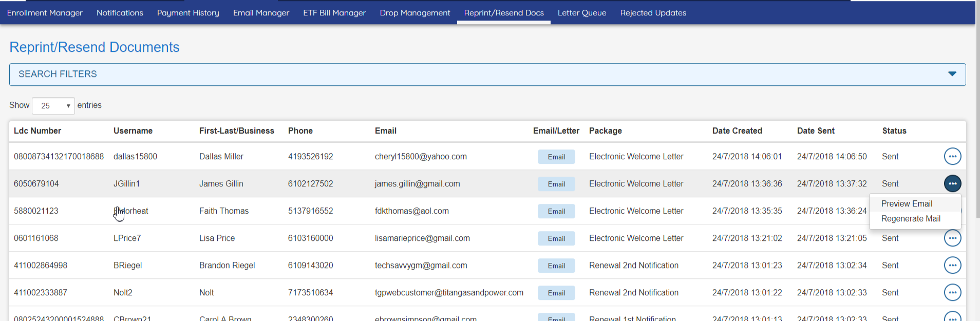Open actions menu for Nolt row
This screenshot has height=321, width=980.
[952, 292]
